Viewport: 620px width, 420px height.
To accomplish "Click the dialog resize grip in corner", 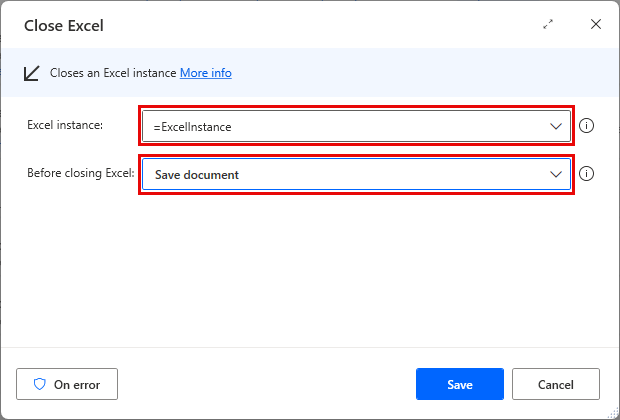I will click(612, 414).
